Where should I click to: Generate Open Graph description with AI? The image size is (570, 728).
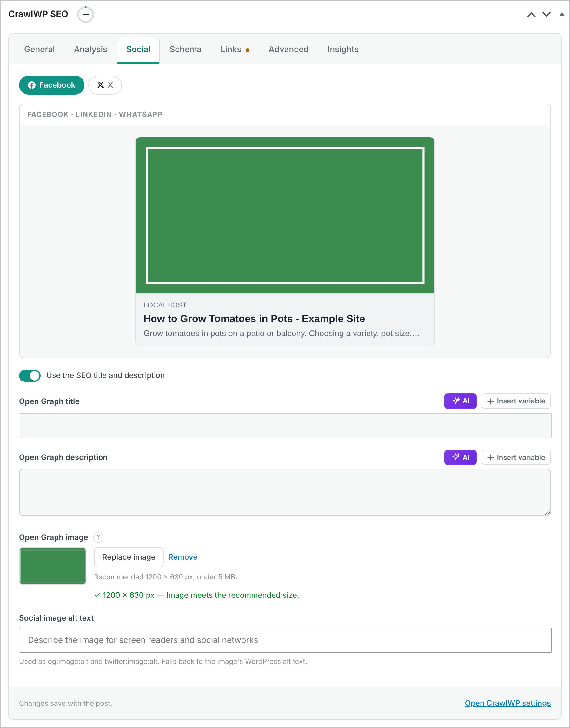(x=460, y=457)
